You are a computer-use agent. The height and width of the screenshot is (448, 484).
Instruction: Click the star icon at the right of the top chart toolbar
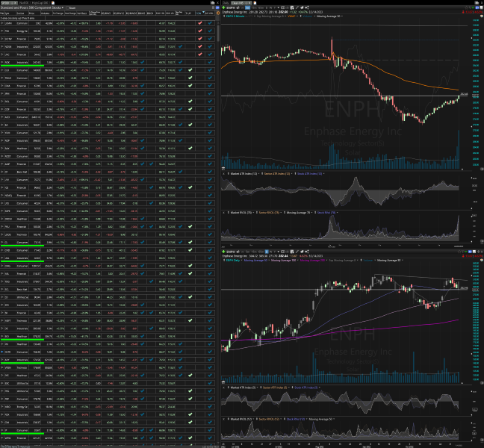coord(466,7)
